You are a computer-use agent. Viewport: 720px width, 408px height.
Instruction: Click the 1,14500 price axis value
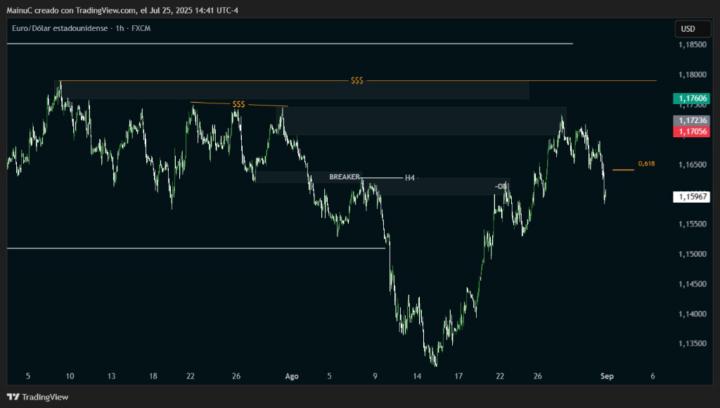coord(692,284)
